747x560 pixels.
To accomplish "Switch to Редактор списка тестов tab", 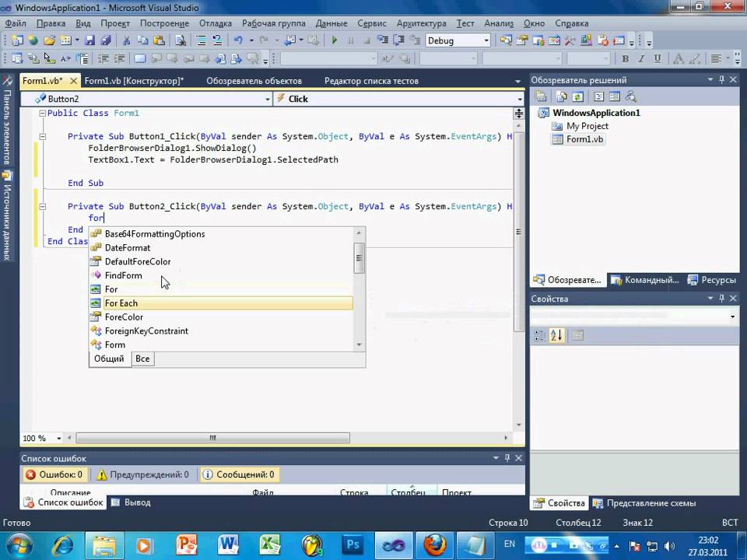I will coord(372,81).
